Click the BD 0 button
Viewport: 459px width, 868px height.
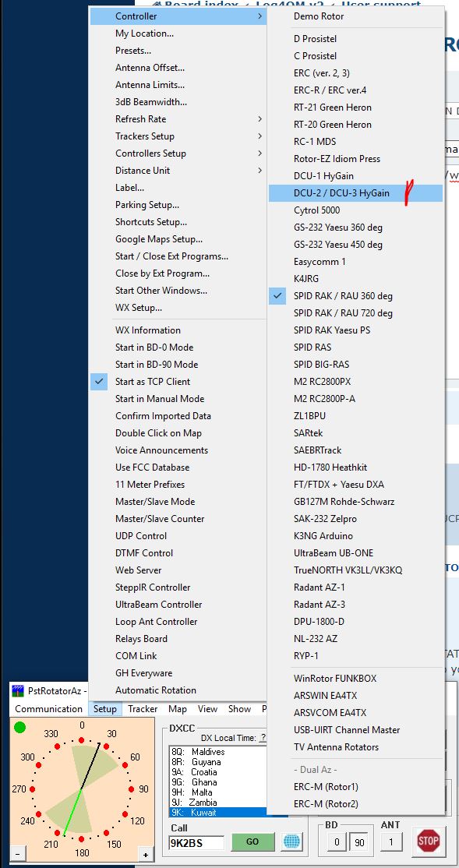tap(336, 842)
